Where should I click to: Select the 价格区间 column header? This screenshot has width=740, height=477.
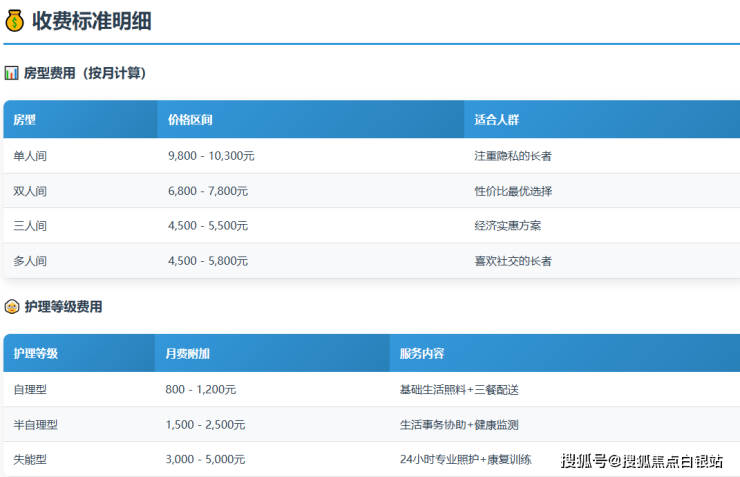(190, 120)
